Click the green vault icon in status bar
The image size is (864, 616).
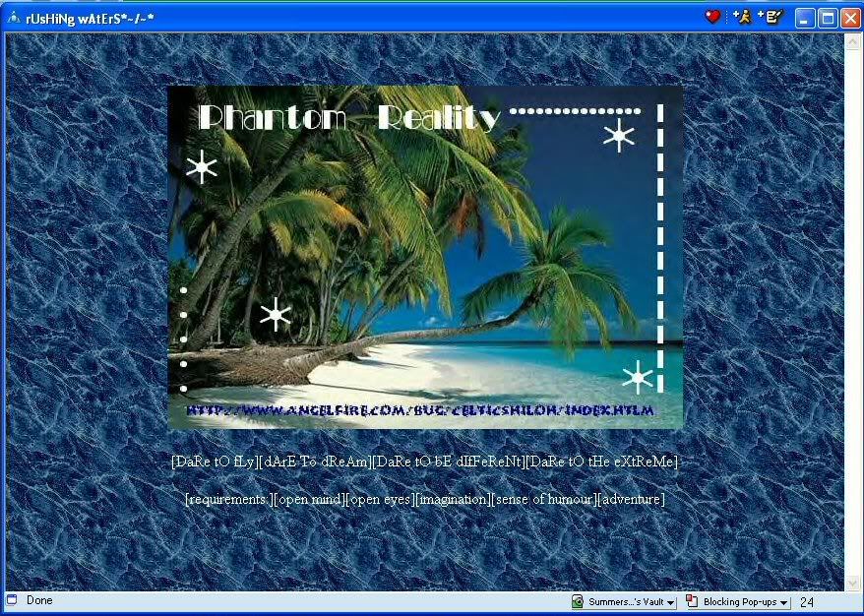click(578, 601)
